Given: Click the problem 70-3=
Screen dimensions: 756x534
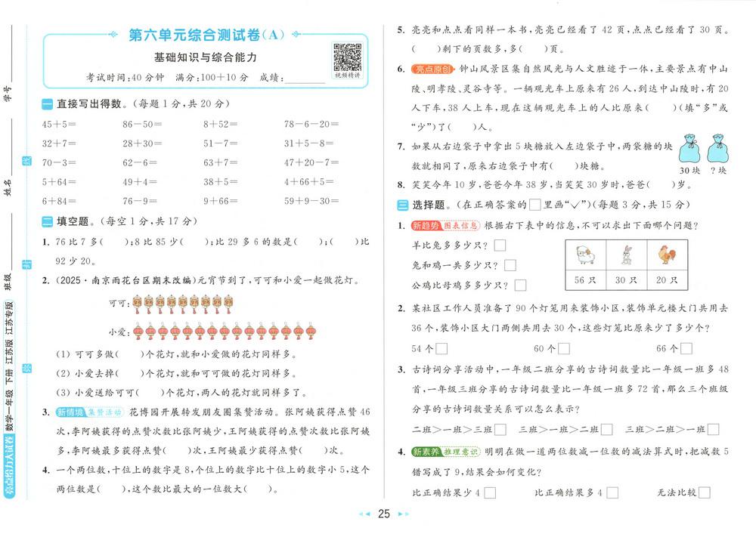Looking at the screenshot, I should (59, 162).
